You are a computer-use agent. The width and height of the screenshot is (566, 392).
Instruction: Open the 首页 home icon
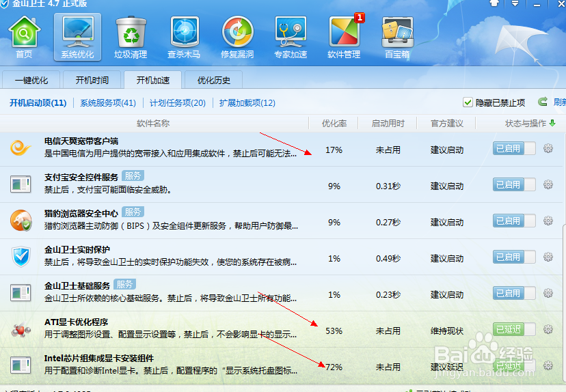pos(24,37)
